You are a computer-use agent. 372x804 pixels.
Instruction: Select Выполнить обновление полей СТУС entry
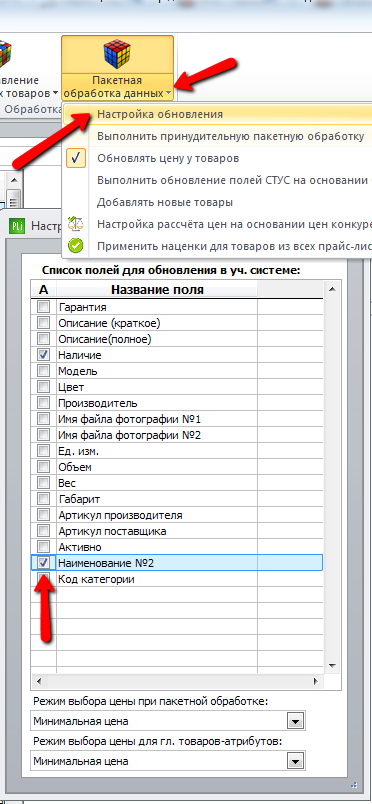pyautogui.click(x=234, y=180)
